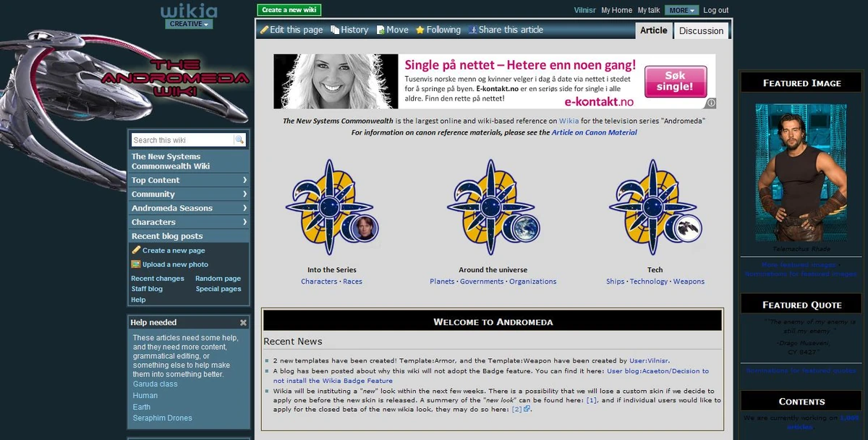This screenshot has width=868, height=440.
Task: Open the Garuda class help link
Action: pyautogui.click(x=156, y=384)
